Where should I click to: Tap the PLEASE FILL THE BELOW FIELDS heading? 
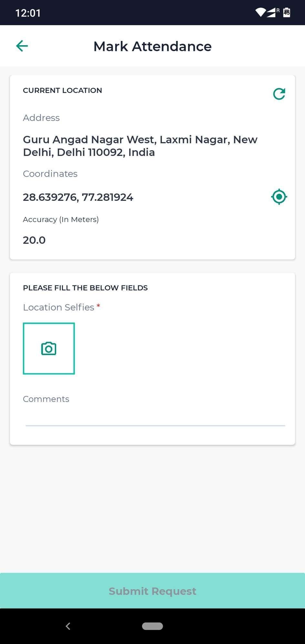tap(85, 288)
